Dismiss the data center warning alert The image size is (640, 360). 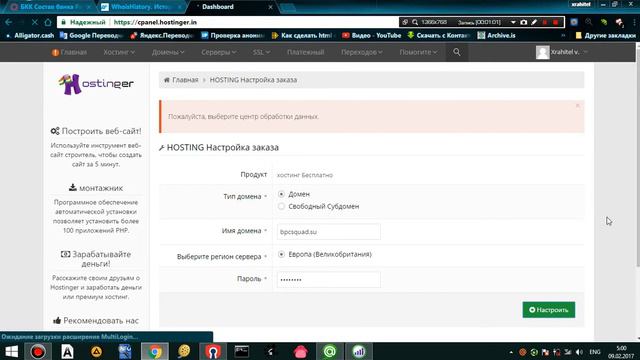[578, 106]
